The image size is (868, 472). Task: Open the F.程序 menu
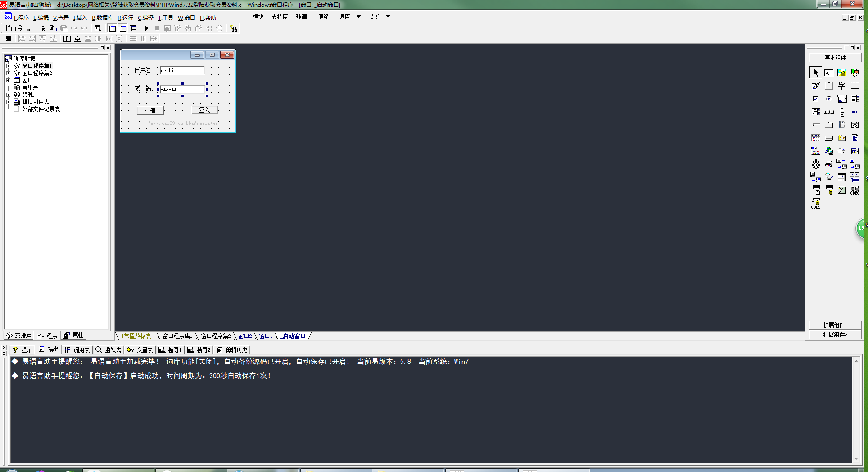pyautogui.click(x=21, y=18)
